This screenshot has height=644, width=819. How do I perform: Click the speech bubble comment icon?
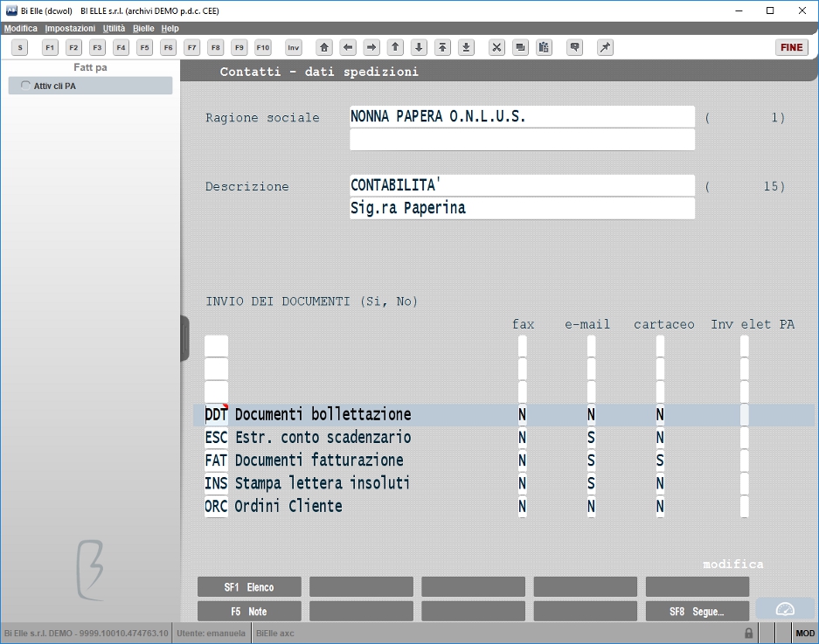pos(574,47)
